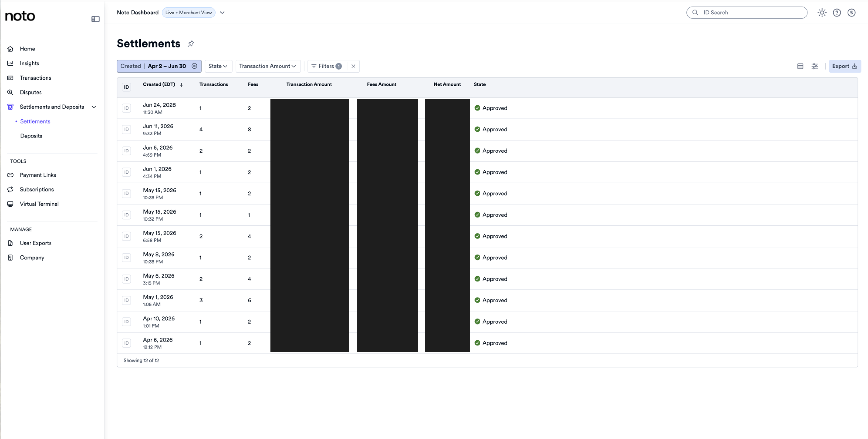Collapse the sidebar panel icon

click(x=95, y=19)
